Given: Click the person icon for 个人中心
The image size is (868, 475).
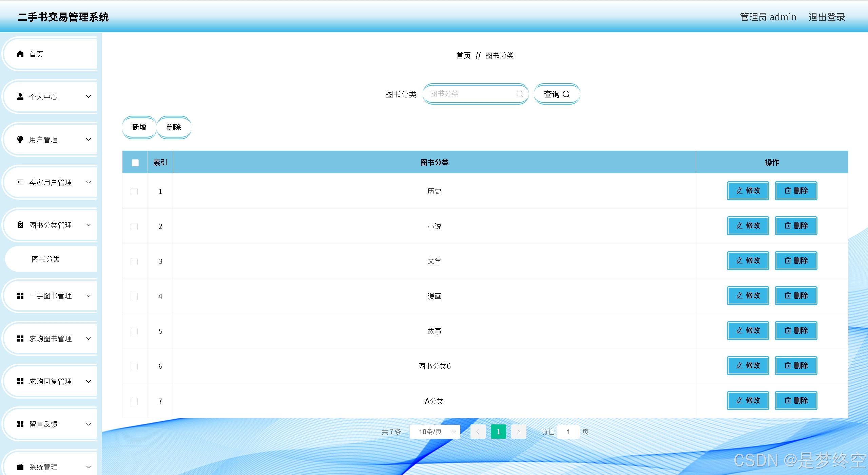Looking at the screenshot, I should [x=20, y=96].
